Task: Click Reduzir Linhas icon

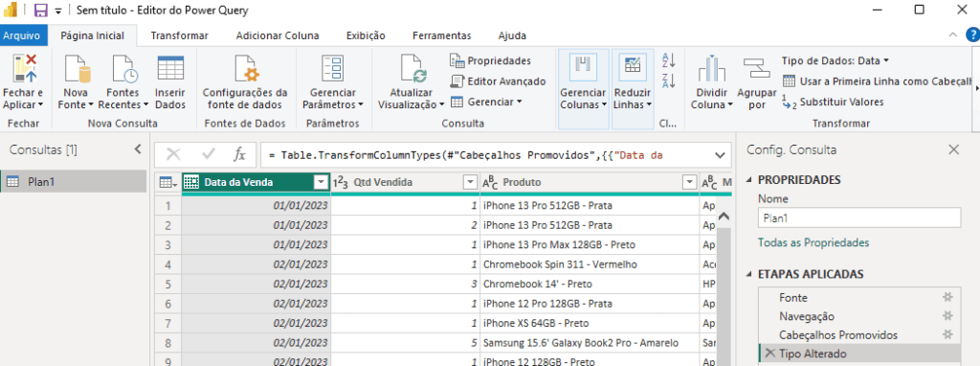Action: (x=632, y=68)
